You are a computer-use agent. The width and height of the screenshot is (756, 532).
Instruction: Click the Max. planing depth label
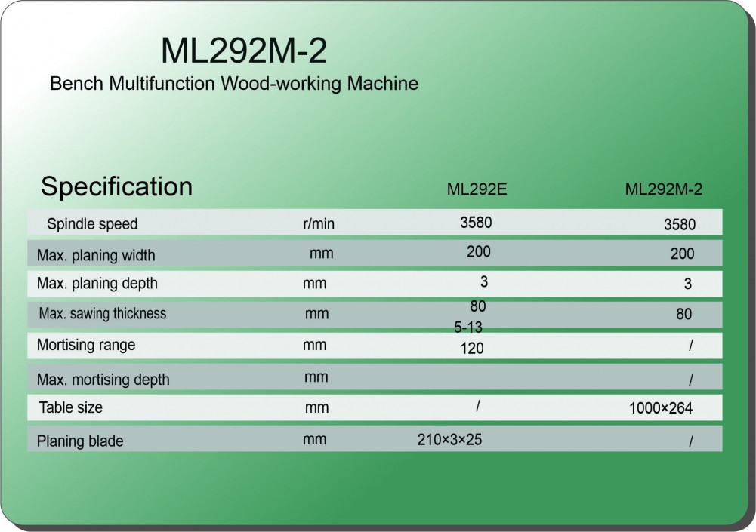(97, 284)
